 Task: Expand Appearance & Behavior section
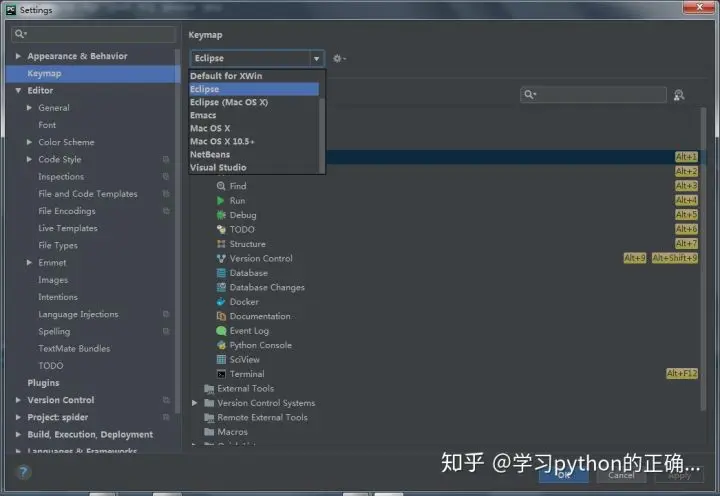[18, 56]
